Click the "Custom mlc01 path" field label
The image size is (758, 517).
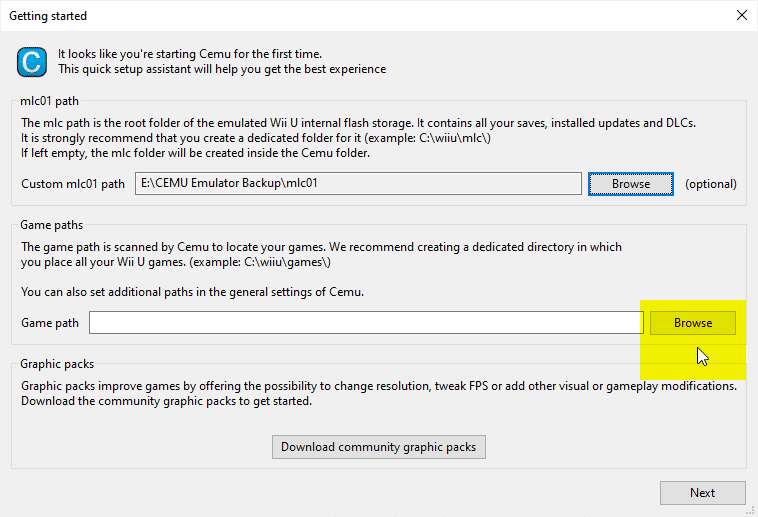74,184
